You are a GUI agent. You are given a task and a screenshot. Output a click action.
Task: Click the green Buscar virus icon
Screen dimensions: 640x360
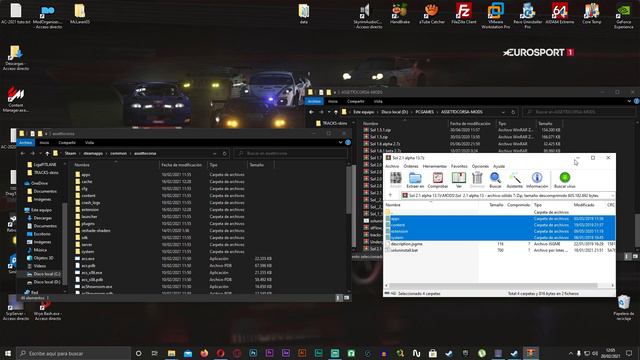pyautogui.click(x=565, y=180)
